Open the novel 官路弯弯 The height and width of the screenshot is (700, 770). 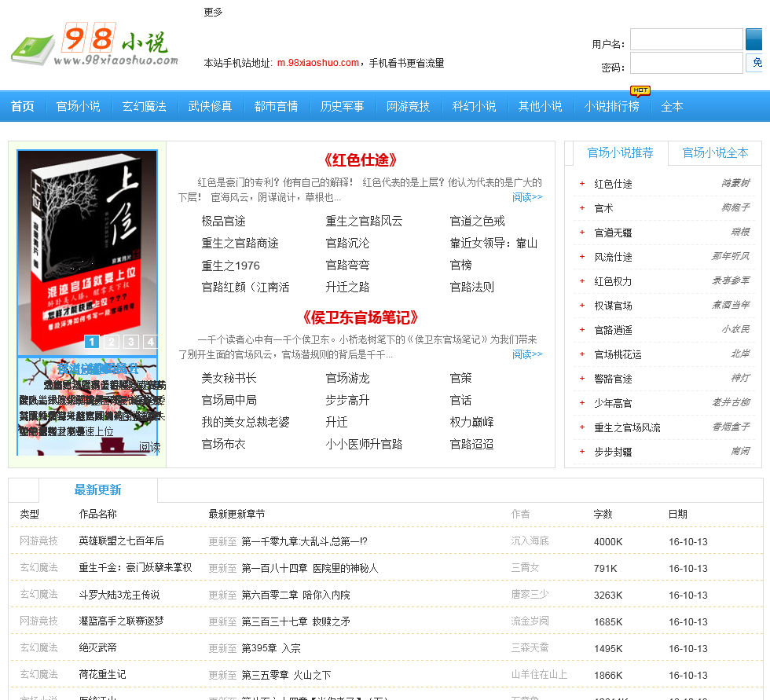point(347,266)
